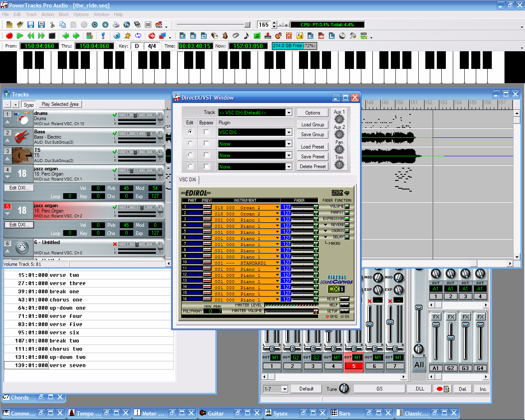Viewport: 525px width, 420px height.
Task: Open the VSC DXi plugin dropdown
Action: click(289, 132)
